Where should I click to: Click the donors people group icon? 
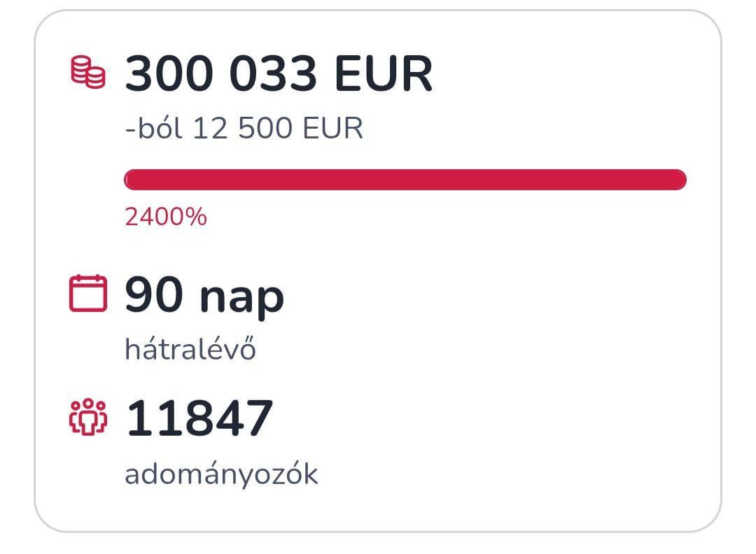[x=88, y=417]
